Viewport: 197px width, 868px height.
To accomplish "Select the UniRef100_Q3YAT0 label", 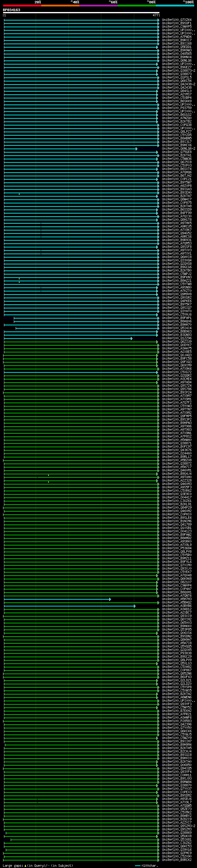I will point(177,311).
